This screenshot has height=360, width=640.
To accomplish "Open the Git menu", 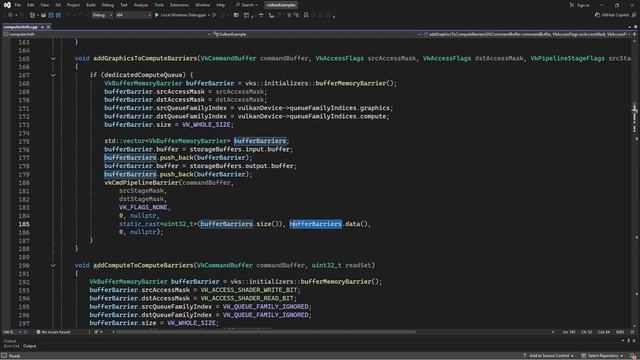I will point(58,5).
